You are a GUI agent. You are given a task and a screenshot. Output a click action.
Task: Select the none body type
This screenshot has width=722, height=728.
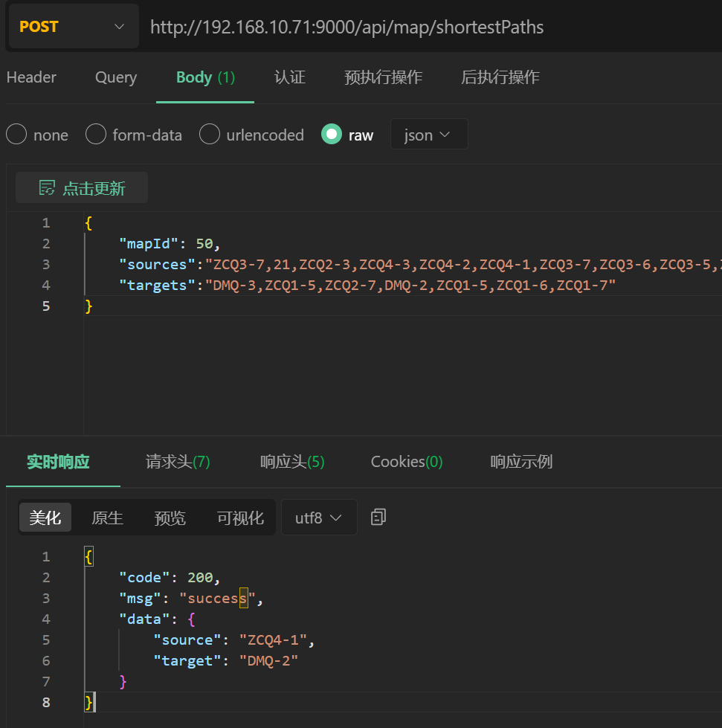pyautogui.click(x=16, y=135)
